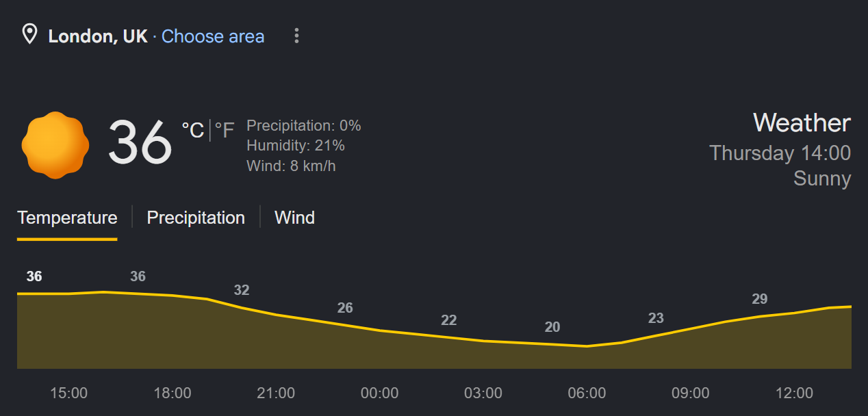Open the Precipitation tab

pyautogui.click(x=196, y=218)
